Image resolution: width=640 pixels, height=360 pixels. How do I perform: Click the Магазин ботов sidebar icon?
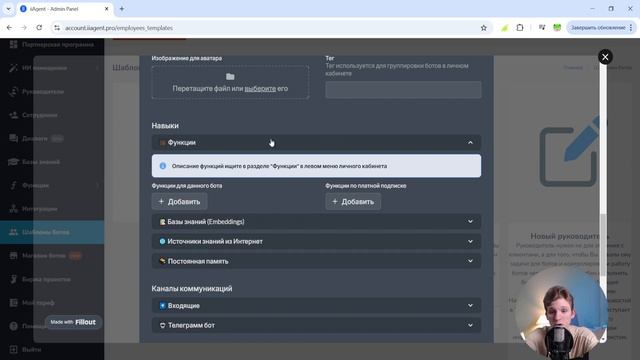coord(13,256)
